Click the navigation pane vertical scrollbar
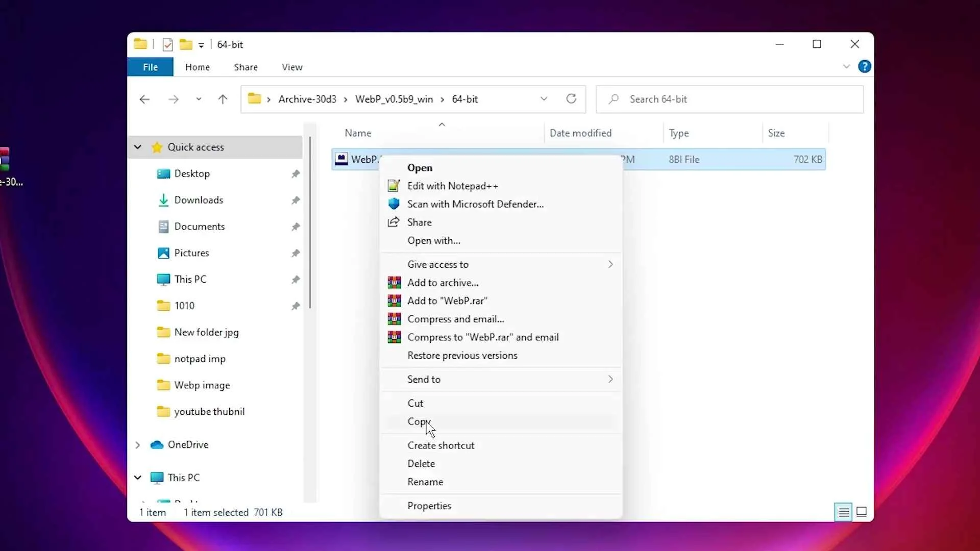The image size is (980, 551). tap(310, 223)
